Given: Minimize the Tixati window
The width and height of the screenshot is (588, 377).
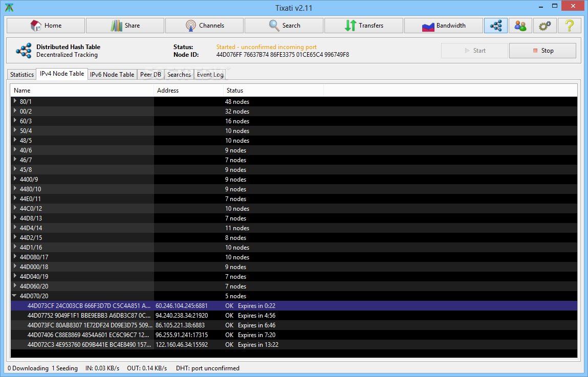Looking at the screenshot, I should [x=541, y=6].
